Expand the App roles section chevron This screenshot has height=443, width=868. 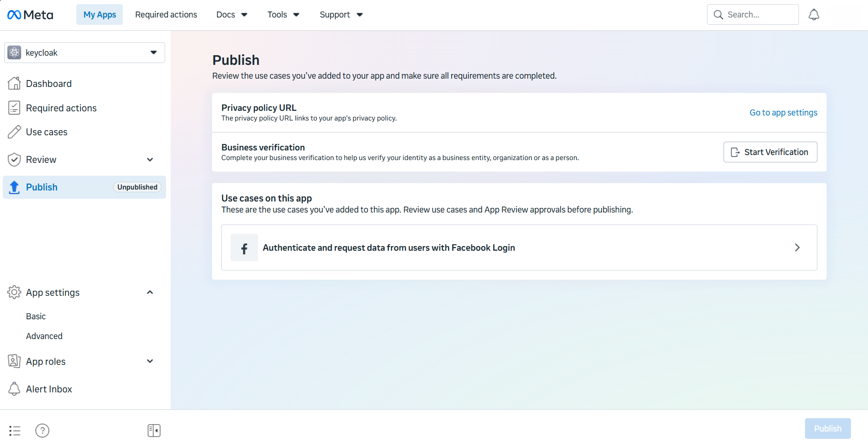tap(150, 361)
